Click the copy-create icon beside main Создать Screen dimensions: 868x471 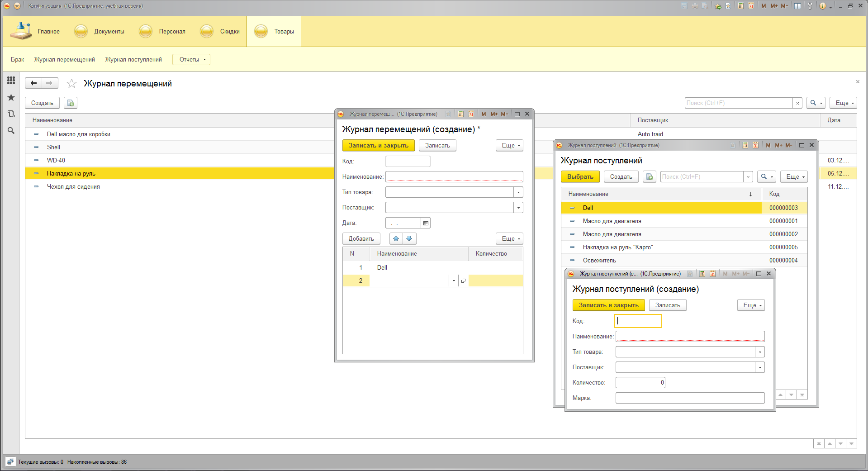71,103
